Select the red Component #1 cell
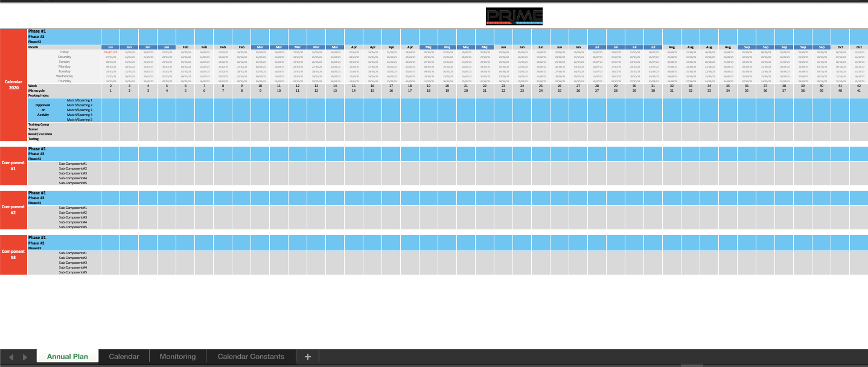This screenshot has width=868, height=367. coord(13,165)
